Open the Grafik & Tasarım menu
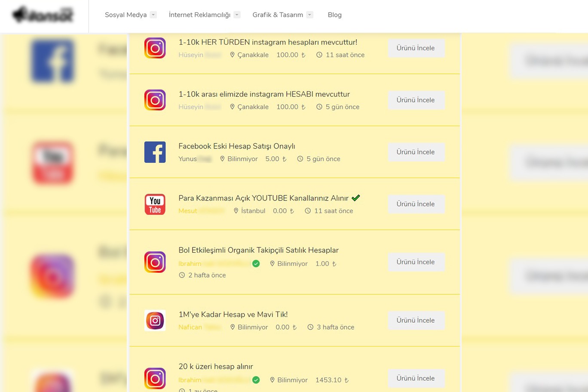 click(278, 15)
